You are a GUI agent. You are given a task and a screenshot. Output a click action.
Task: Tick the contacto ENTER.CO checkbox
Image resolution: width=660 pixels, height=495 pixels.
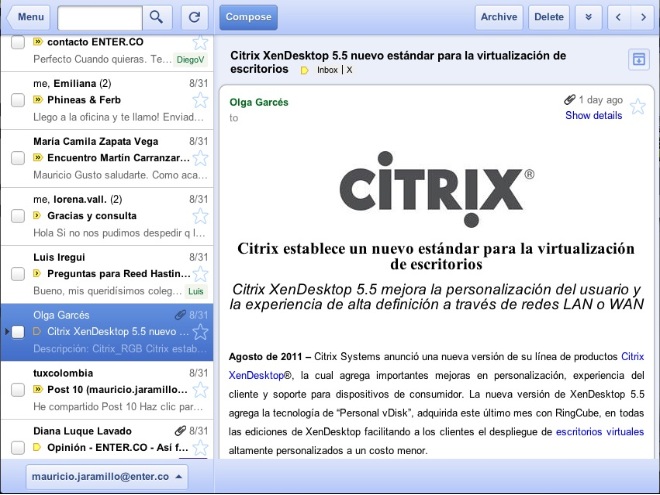click(x=18, y=42)
